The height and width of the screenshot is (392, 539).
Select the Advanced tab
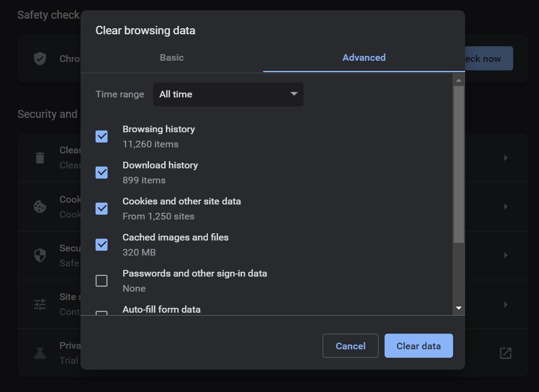[x=364, y=58]
